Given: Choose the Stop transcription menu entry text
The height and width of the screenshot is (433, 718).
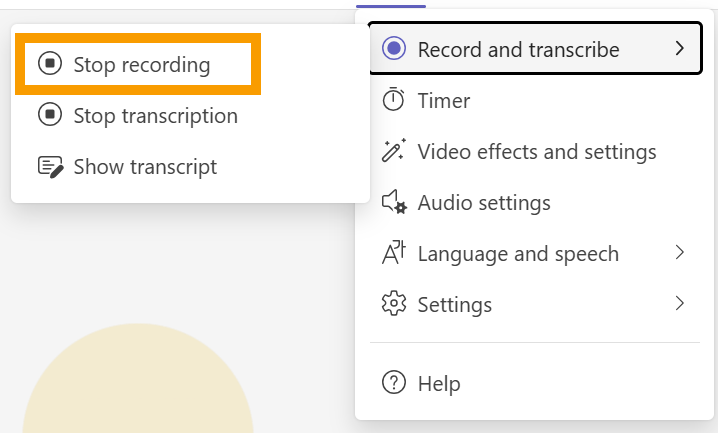Looking at the screenshot, I should 155,116.
